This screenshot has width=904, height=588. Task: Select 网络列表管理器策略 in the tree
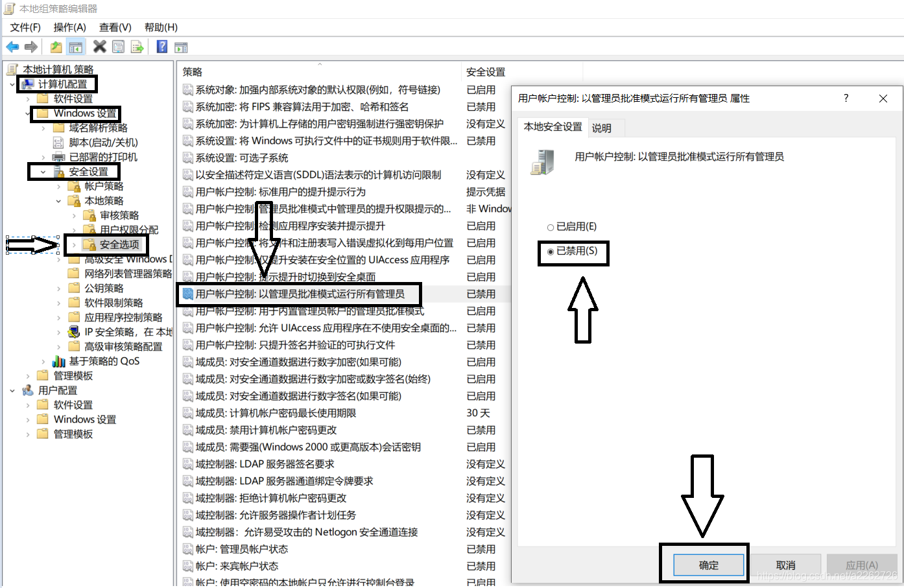click(128, 274)
